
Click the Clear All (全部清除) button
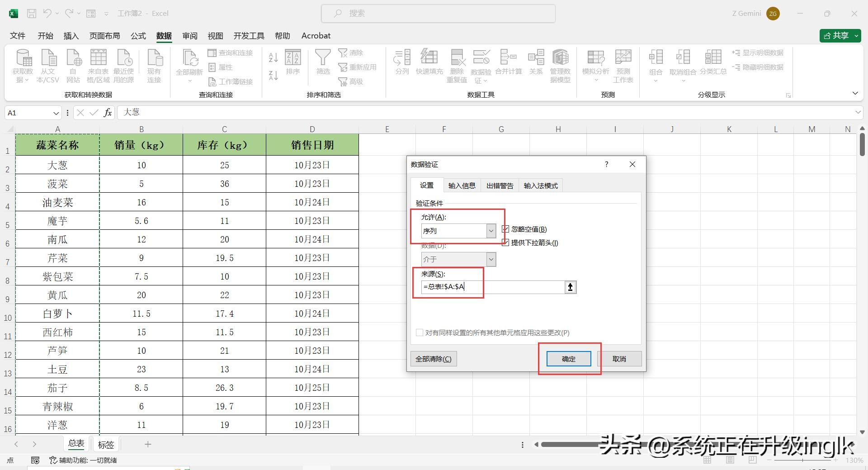point(433,359)
